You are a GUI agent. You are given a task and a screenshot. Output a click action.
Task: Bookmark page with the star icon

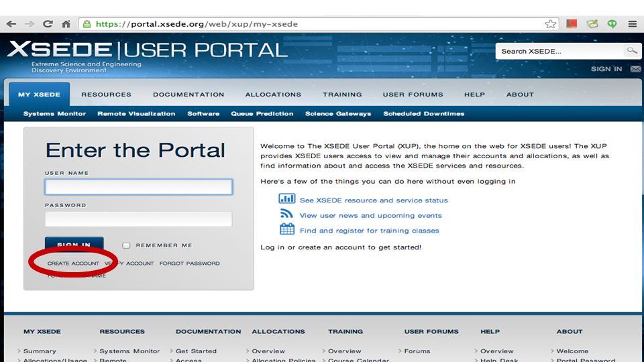pos(550,24)
